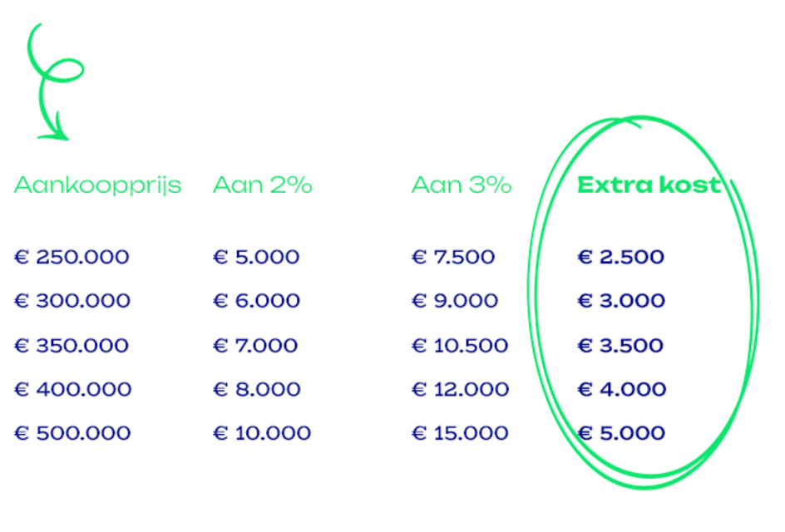Click the € 2.500 extra cost value
The image size is (785, 532).
[x=621, y=257]
